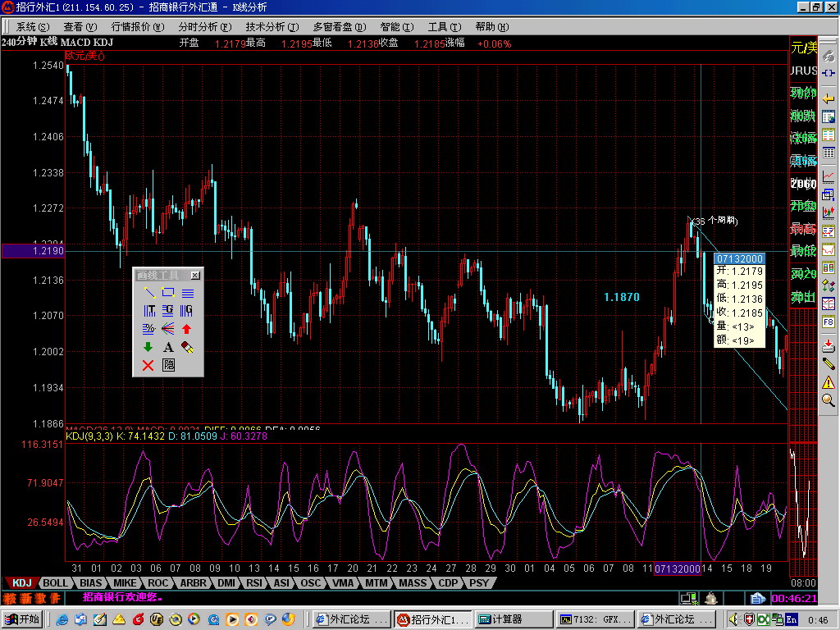Open the 行情报价 menu
The width and height of the screenshot is (840, 630).
click(x=136, y=26)
